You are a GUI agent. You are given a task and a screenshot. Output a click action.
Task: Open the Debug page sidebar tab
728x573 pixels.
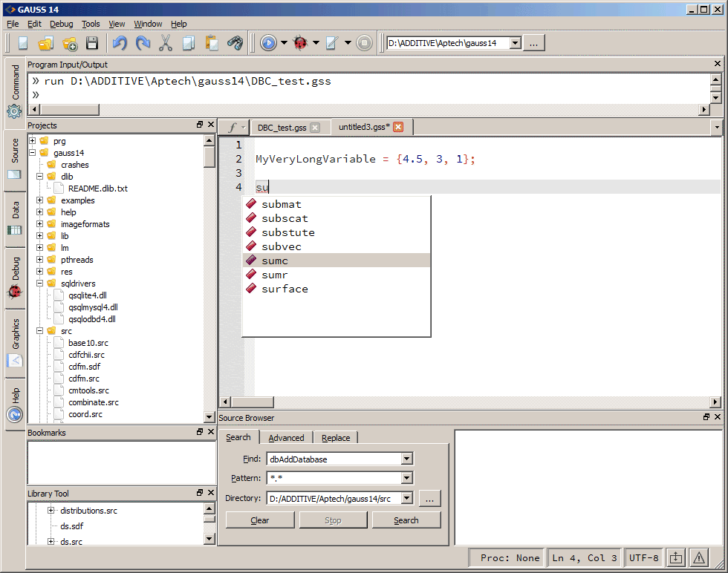click(x=15, y=278)
